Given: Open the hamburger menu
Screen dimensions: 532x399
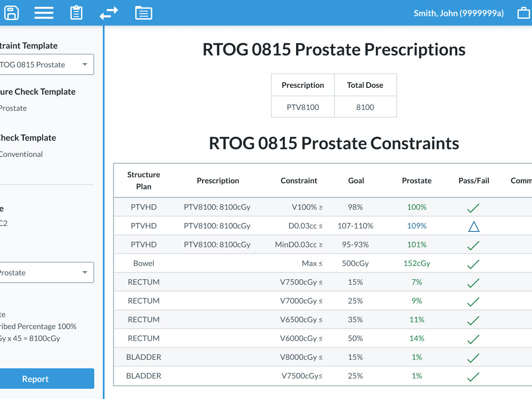Looking at the screenshot, I should (x=44, y=13).
